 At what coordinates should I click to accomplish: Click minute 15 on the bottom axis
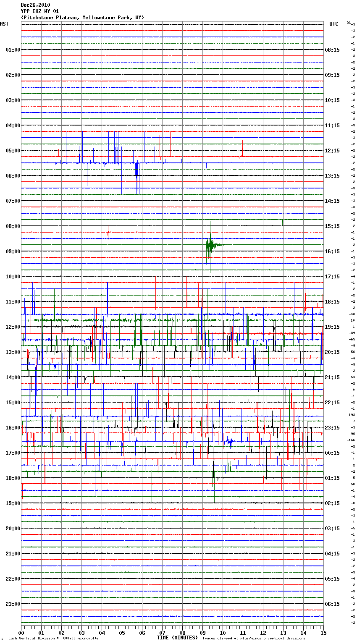(x=323, y=633)
